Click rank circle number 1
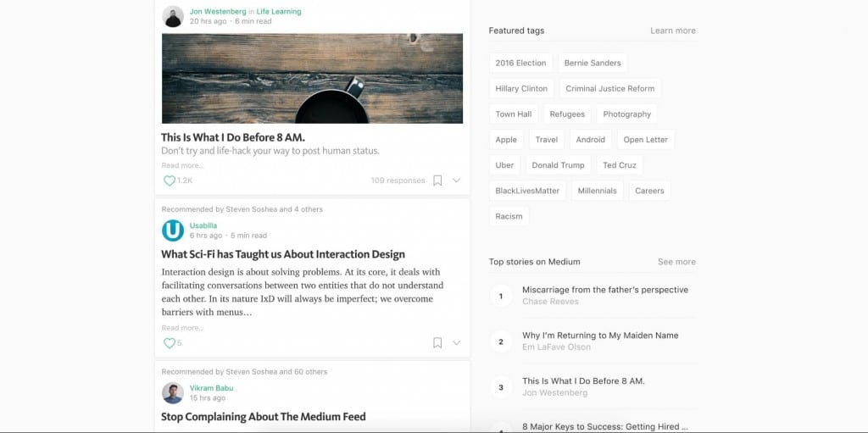The height and width of the screenshot is (433, 868). 501,296
